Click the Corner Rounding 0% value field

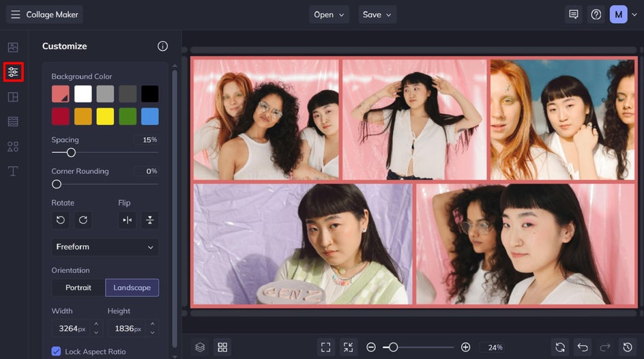coord(146,171)
